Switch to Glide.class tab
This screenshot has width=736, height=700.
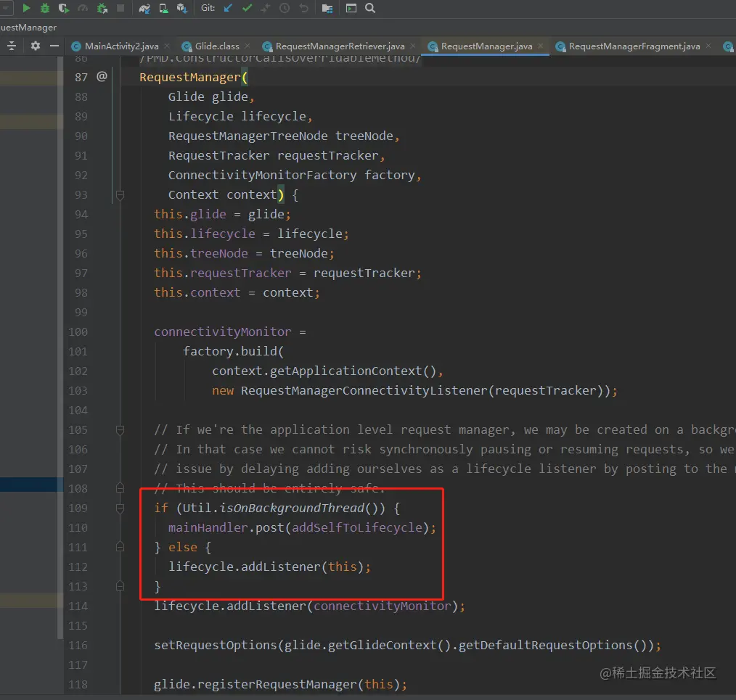point(217,46)
